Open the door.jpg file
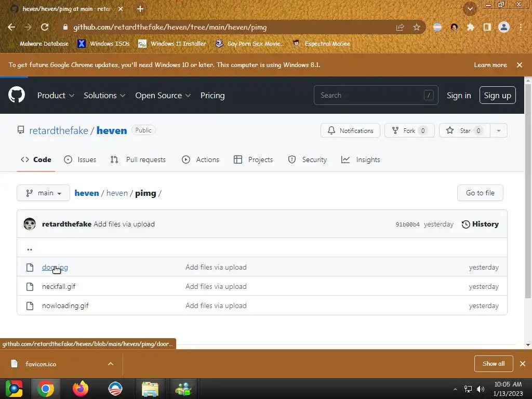Image resolution: width=532 pixels, height=399 pixels. coord(55,268)
